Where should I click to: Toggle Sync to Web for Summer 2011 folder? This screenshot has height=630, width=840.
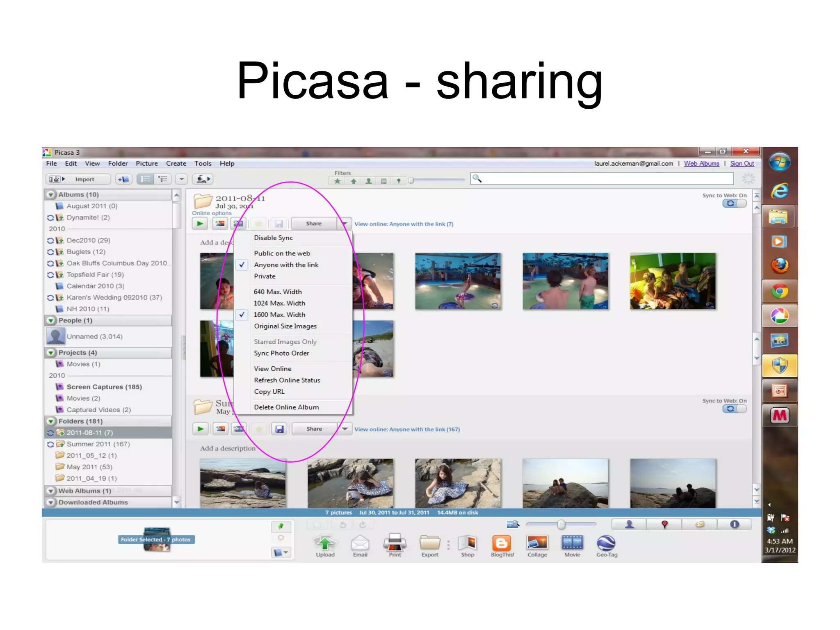click(734, 409)
